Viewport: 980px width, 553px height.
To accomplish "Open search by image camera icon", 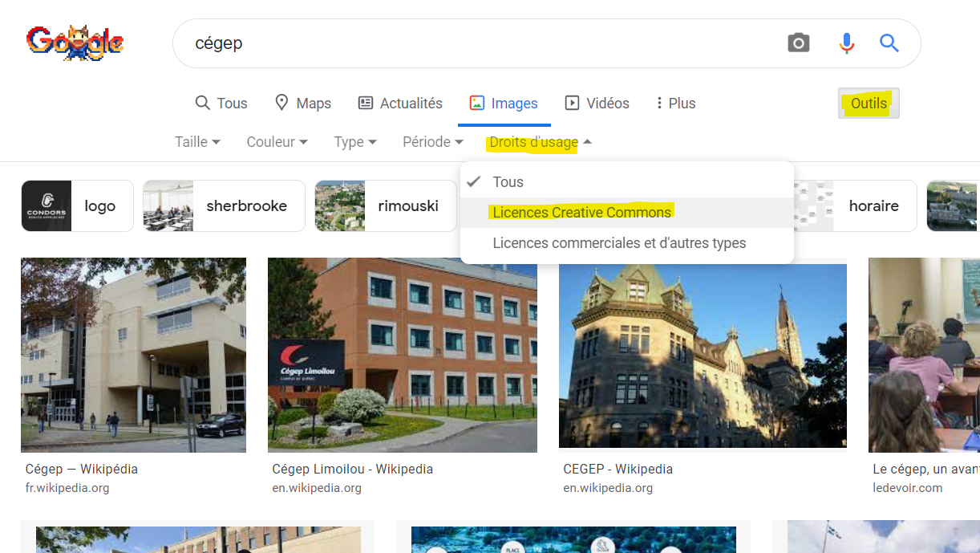I will click(798, 43).
